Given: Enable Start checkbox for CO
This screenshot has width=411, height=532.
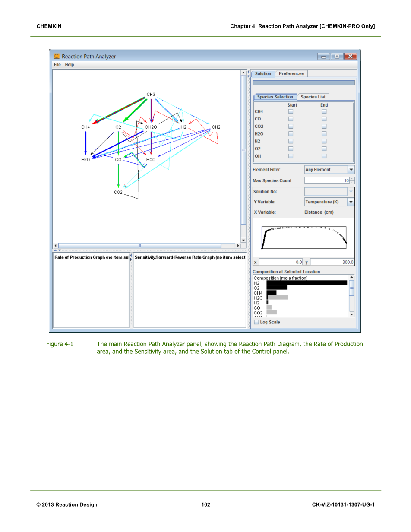Looking at the screenshot, I should 291,119.
